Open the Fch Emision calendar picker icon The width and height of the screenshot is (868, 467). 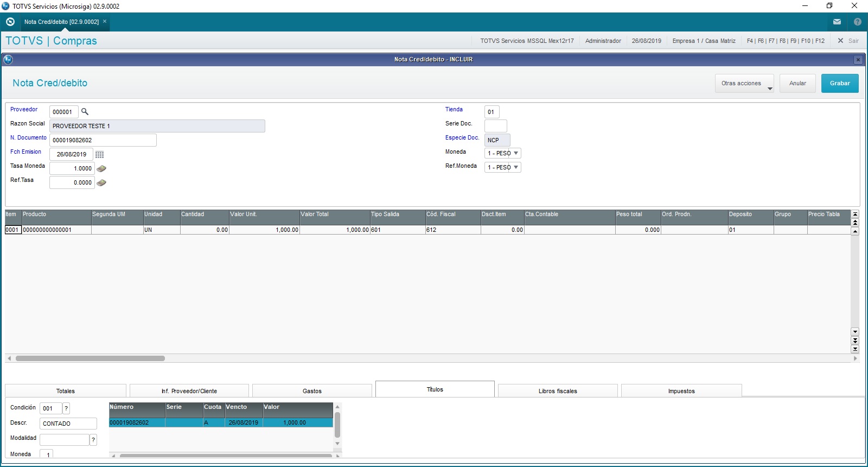point(99,154)
